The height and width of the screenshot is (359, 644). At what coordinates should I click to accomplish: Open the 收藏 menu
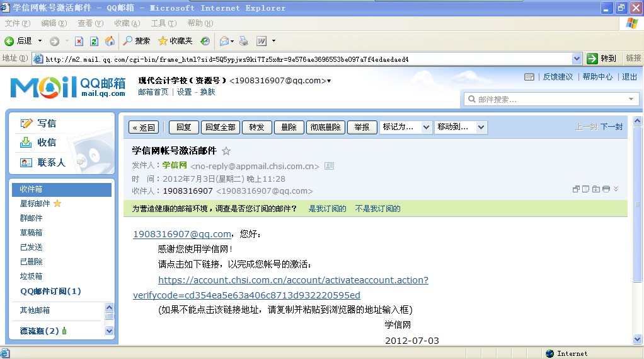point(127,23)
